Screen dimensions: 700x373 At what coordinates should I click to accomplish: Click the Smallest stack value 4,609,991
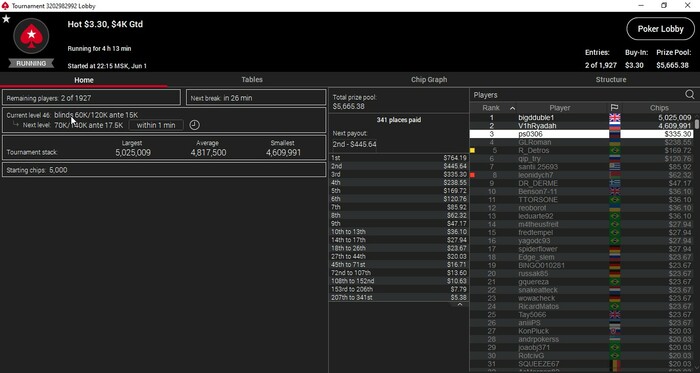(283, 153)
